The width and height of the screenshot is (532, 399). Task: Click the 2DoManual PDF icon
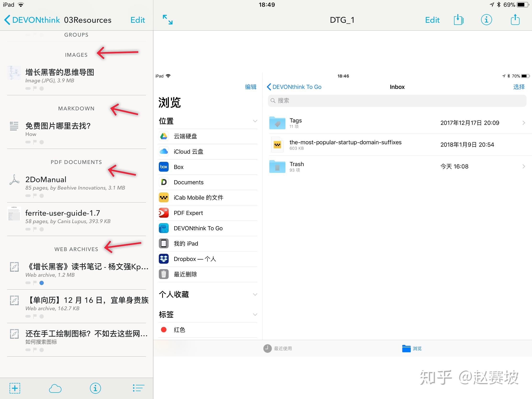point(14,180)
